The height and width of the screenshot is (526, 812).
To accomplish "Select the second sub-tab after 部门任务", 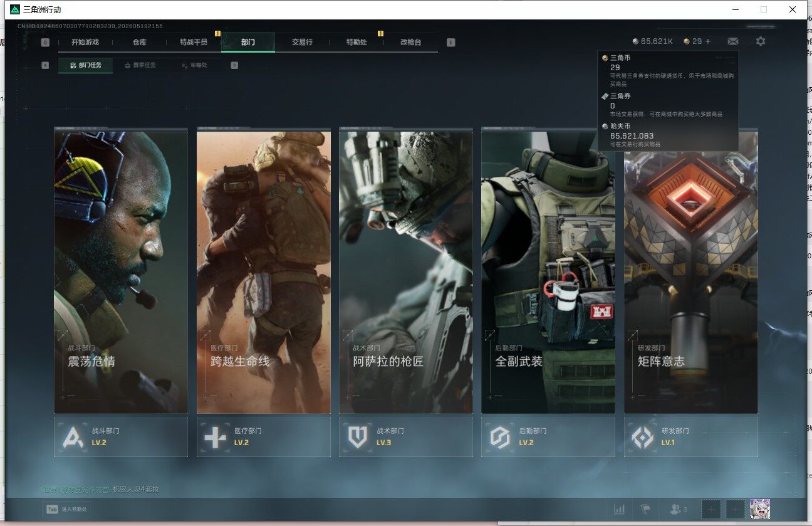I will 140,65.
